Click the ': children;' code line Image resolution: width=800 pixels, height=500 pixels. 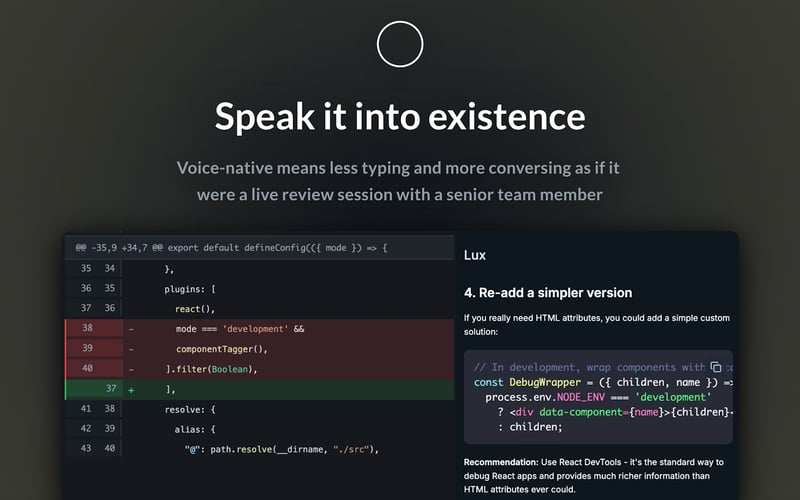530,427
